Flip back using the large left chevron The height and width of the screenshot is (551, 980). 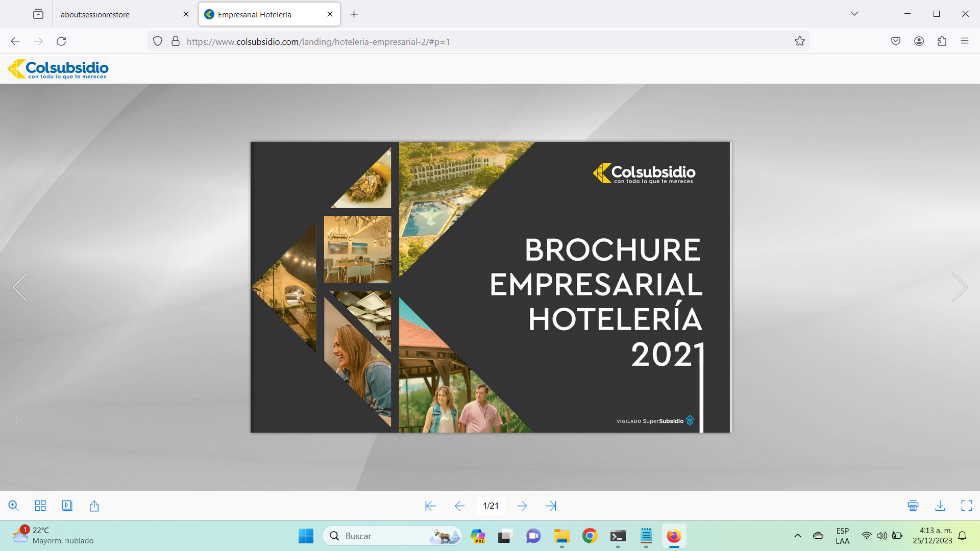(x=20, y=287)
